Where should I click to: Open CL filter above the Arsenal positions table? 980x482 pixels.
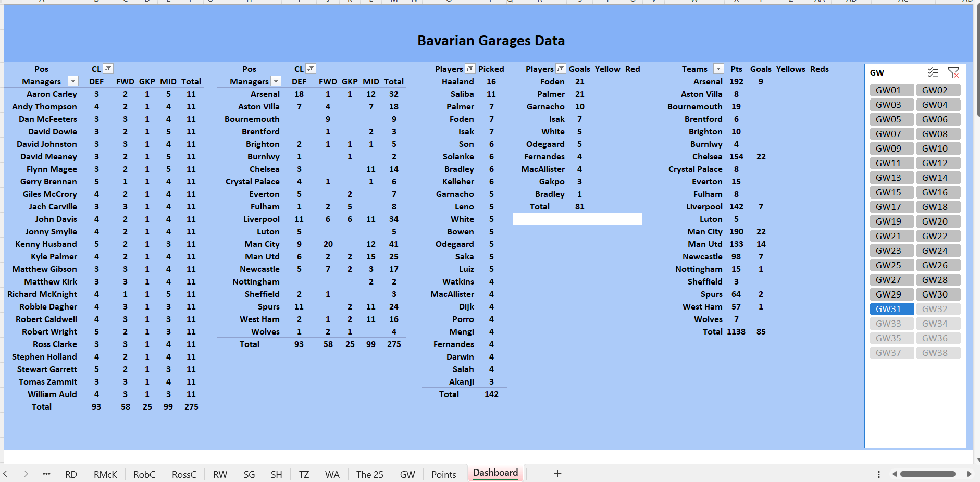[311, 68]
